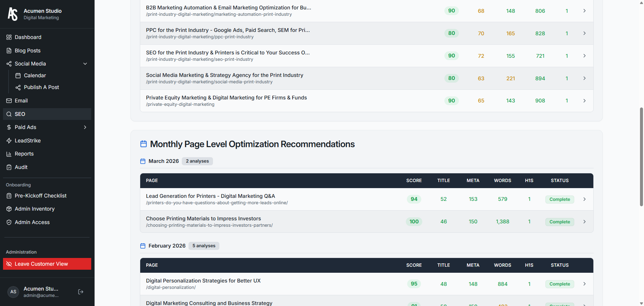
Task: Click the Audit clipboard icon
Action: [9, 167]
